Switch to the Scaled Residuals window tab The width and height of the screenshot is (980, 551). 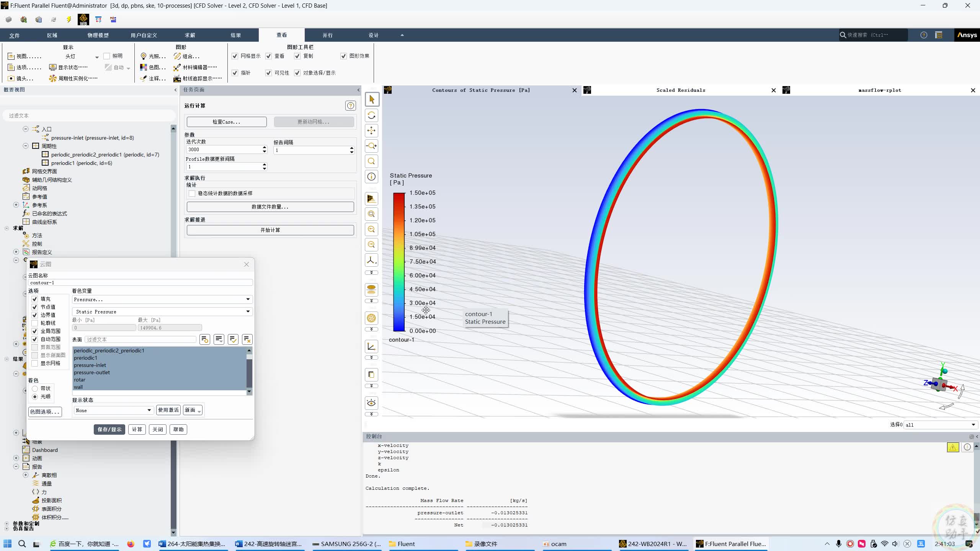(x=680, y=90)
